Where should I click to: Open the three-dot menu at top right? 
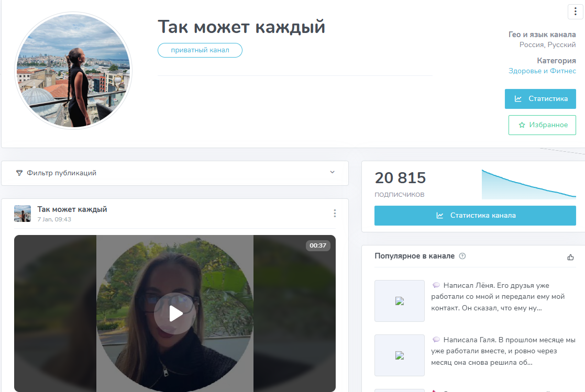(x=574, y=10)
